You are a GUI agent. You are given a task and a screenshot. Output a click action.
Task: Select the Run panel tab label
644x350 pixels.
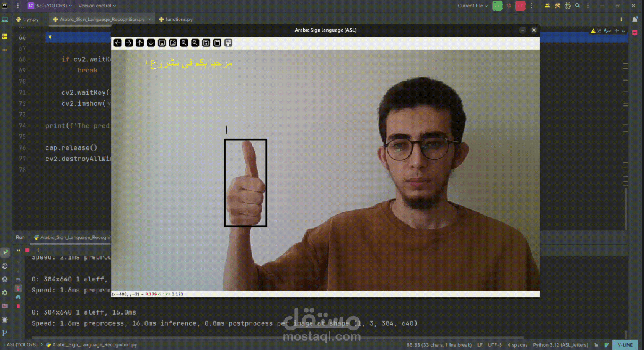pos(20,238)
